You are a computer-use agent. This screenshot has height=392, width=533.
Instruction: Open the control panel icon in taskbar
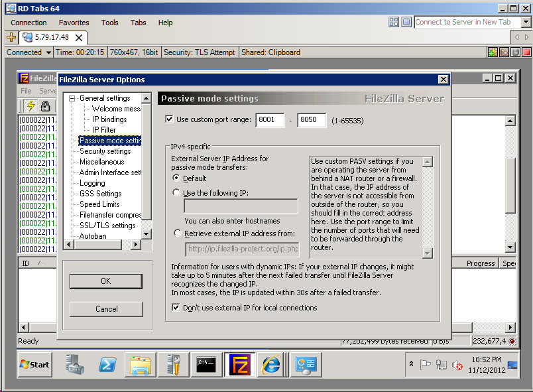[x=306, y=365]
